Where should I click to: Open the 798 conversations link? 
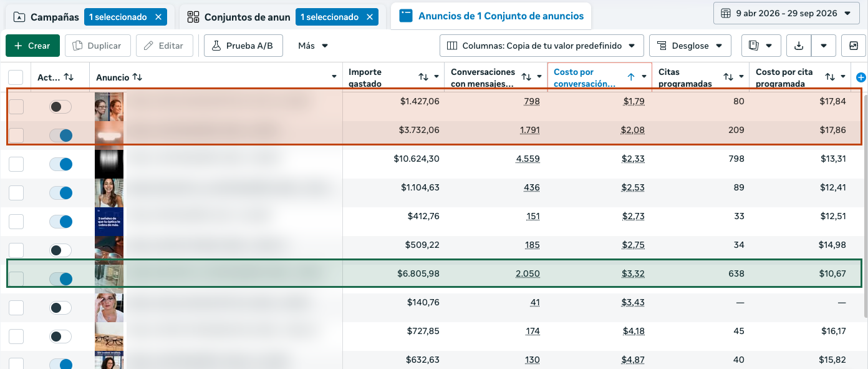click(532, 101)
